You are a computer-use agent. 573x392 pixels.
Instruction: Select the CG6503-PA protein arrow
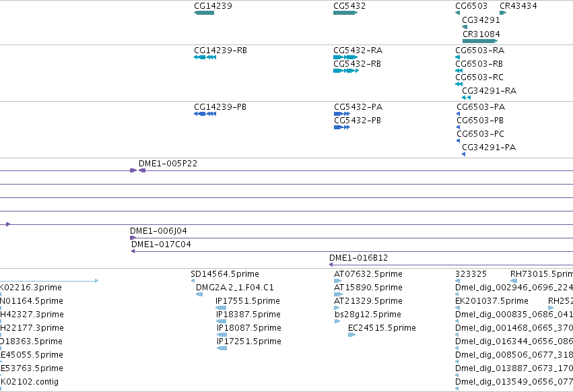[459, 114]
